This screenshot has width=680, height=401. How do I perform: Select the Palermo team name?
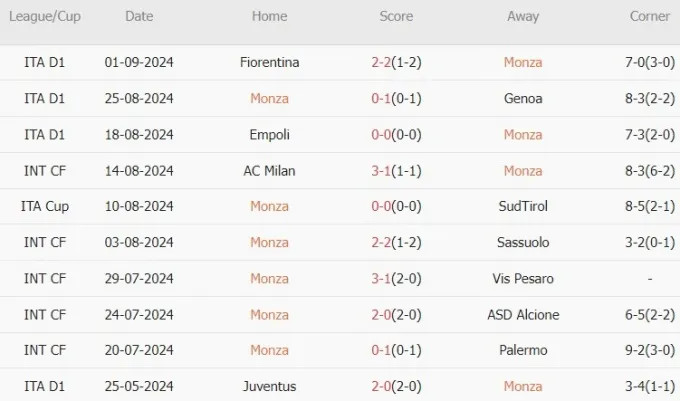pyautogui.click(x=523, y=350)
